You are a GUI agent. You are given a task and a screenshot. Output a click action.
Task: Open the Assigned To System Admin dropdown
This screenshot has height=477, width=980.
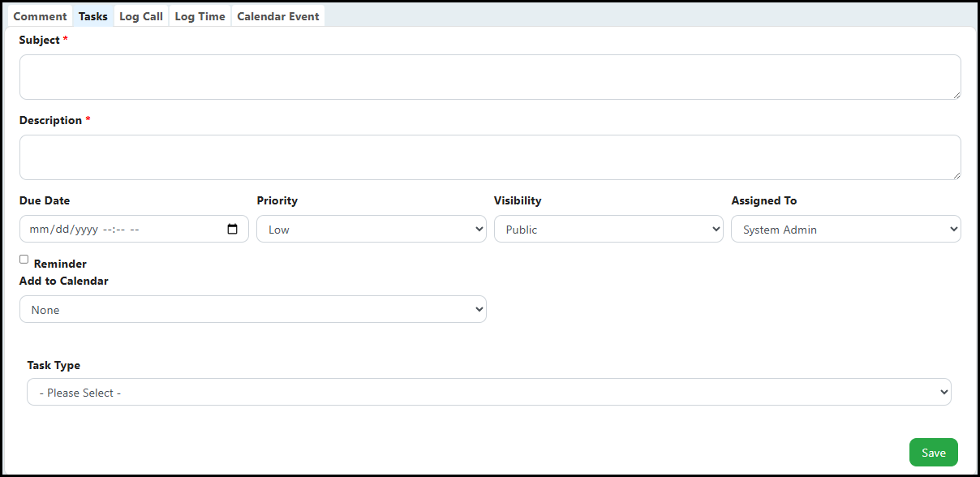[846, 229]
